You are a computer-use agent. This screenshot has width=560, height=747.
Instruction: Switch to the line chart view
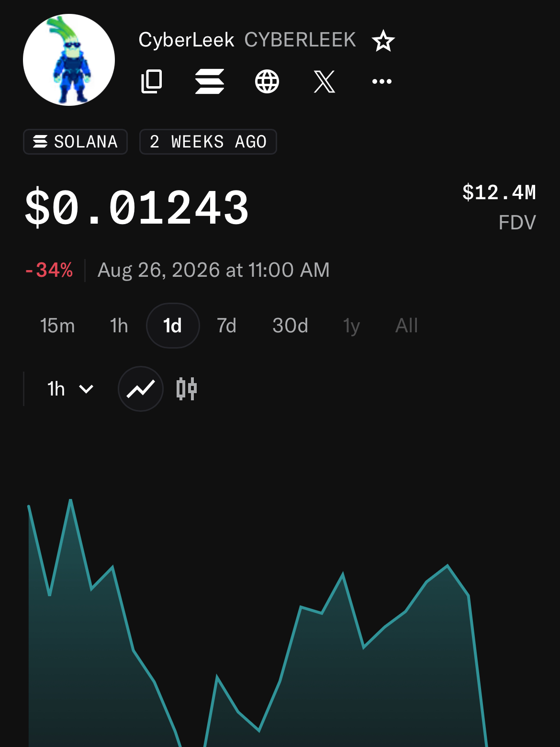(141, 389)
